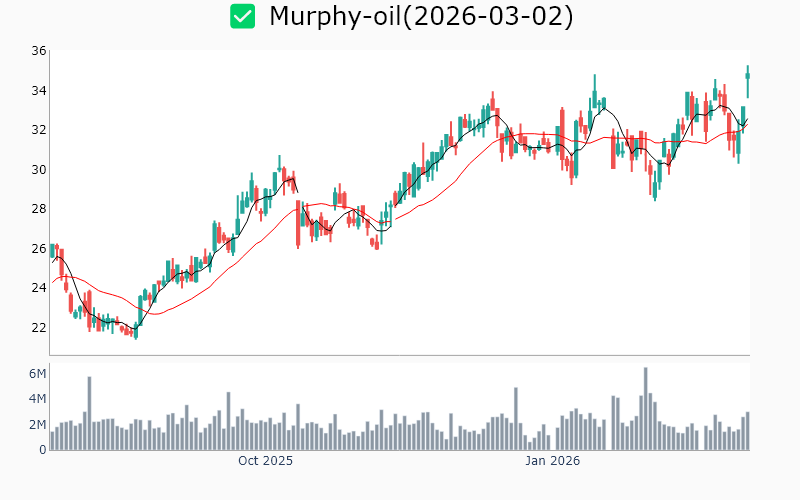
Task: Select the Oct 2025 date axis label
Action: [x=265, y=461]
